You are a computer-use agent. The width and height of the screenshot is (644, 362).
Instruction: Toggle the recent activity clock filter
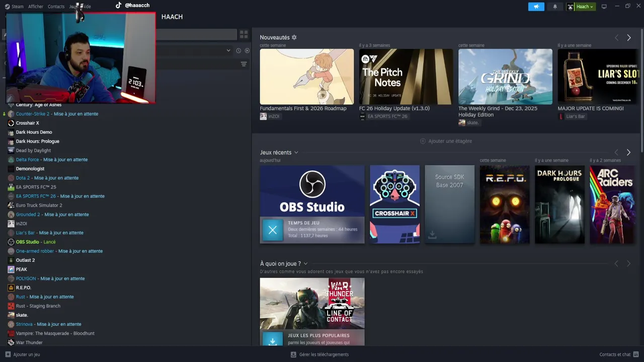(238, 50)
